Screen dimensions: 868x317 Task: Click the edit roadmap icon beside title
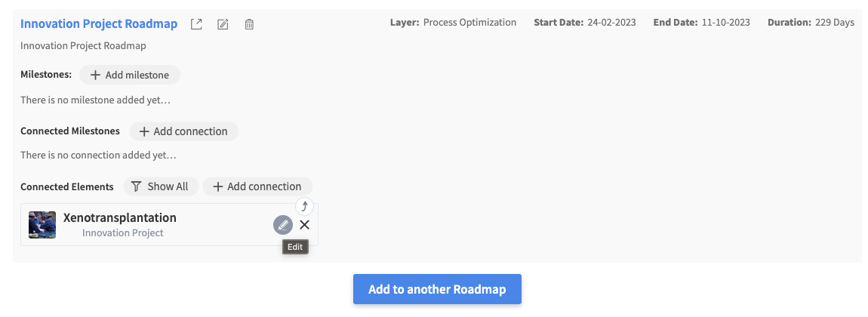coord(223,24)
